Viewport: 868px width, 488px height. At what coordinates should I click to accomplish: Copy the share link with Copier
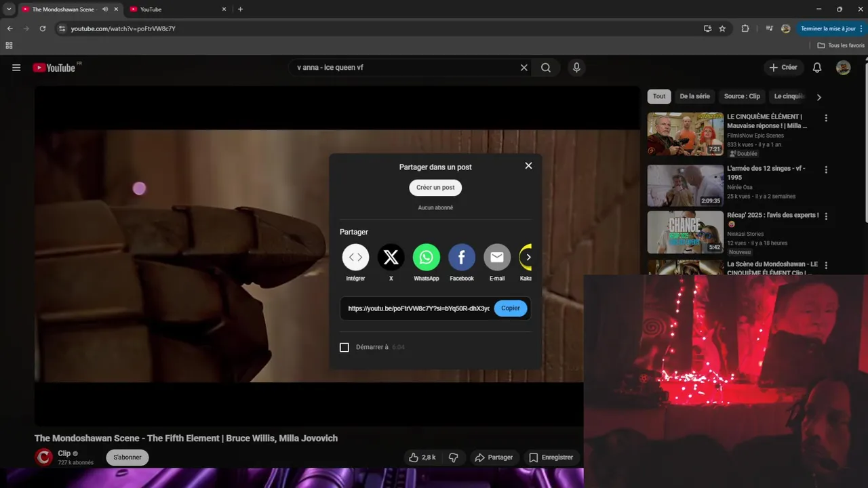(x=511, y=308)
